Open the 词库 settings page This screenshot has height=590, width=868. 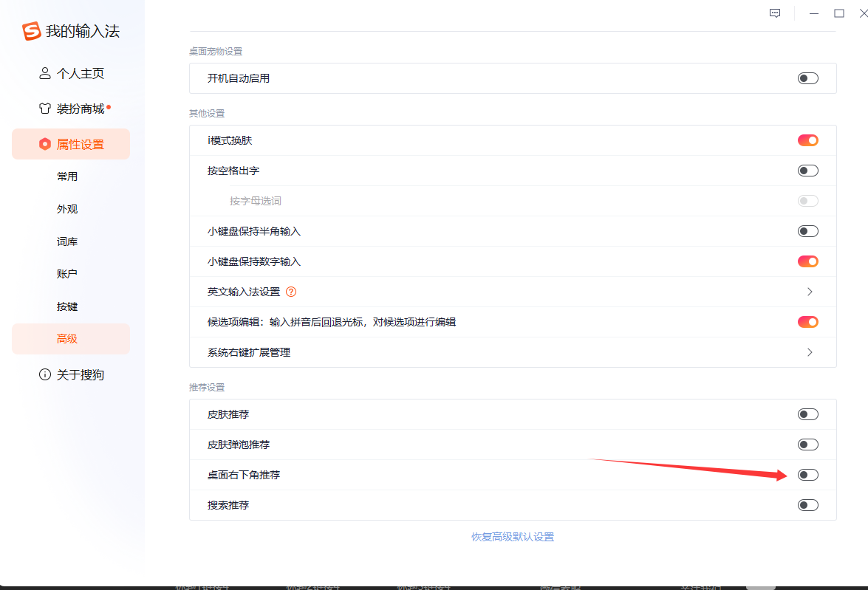tap(67, 241)
